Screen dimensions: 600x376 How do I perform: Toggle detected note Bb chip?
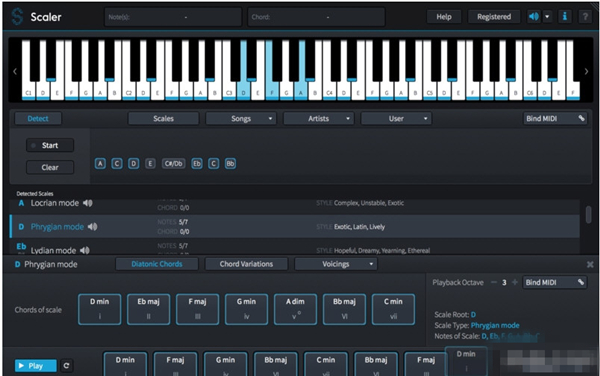pos(230,164)
